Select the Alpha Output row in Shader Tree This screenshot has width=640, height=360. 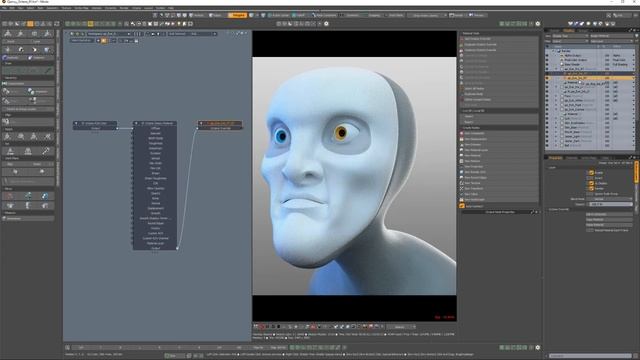tap(590, 56)
